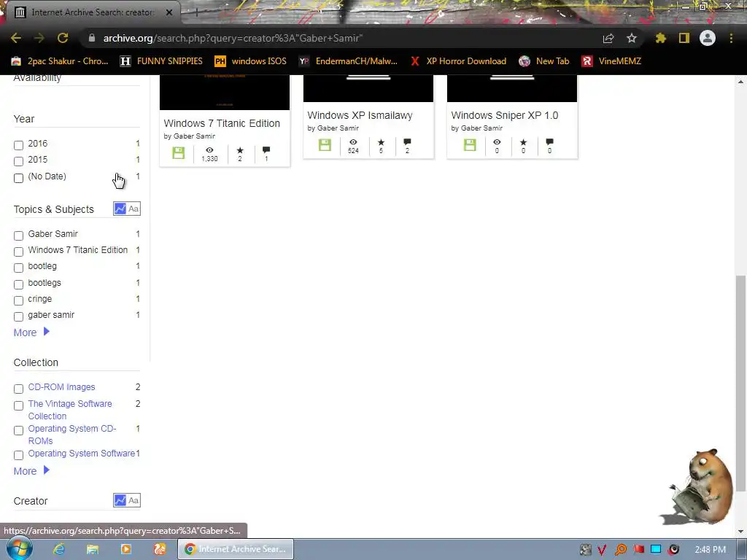The height and width of the screenshot is (560, 747).
Task: Open The Vintage Software Collection link
Action: coord(70,410)
